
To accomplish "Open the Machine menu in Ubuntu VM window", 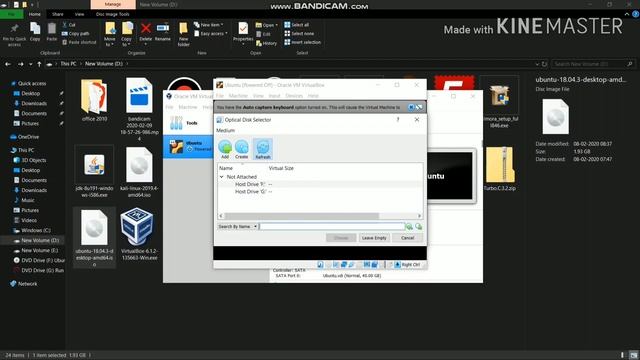I will click(238, 96).
